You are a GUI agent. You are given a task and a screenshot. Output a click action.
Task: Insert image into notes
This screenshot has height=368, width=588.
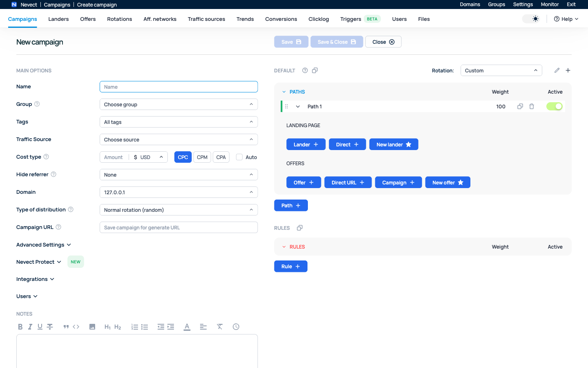[x=92, y=327]
